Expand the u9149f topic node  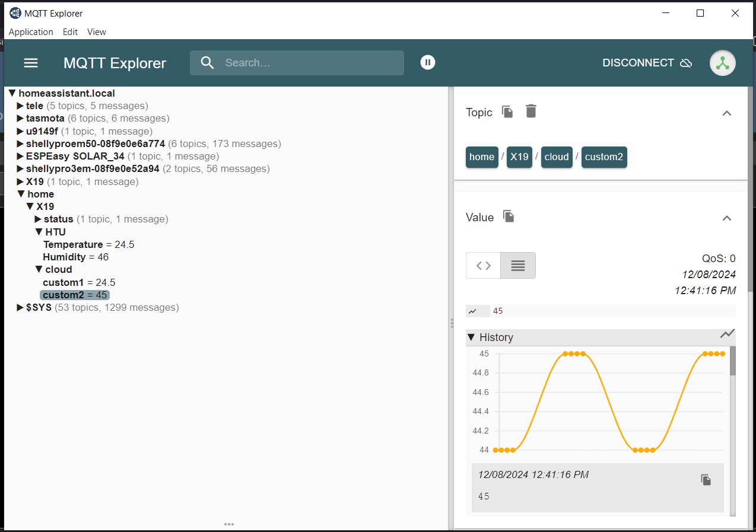pyautogui.click(x=21, y=131)
